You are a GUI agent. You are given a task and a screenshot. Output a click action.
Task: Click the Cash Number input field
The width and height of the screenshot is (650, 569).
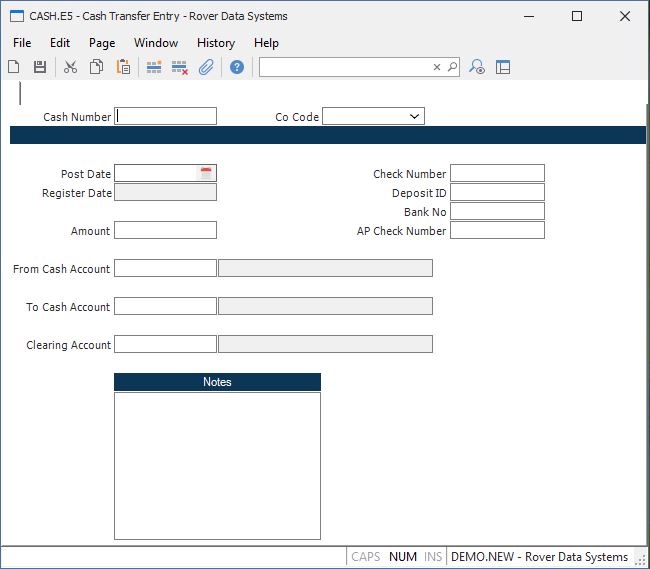click(x=166, y=117)
